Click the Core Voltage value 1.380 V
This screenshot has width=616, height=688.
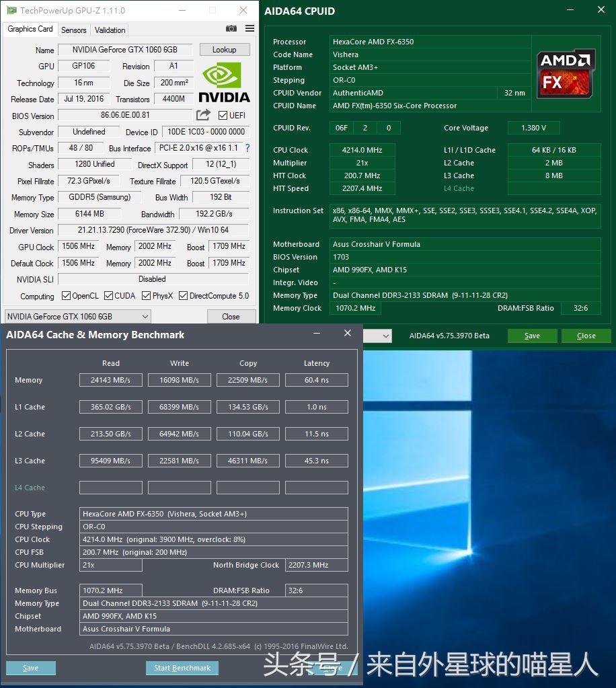point(534,128)
